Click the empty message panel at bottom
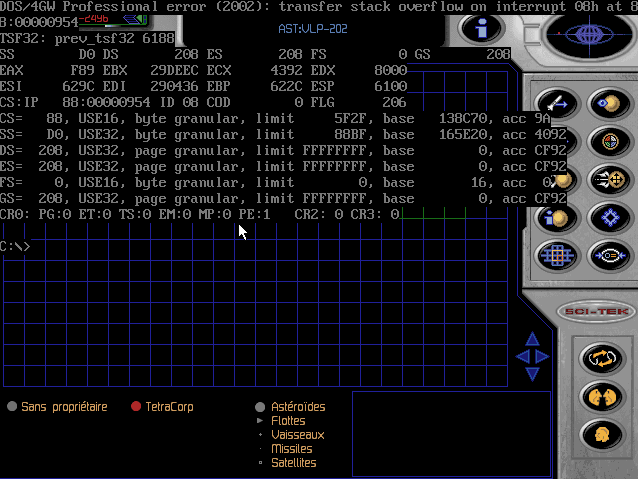Screen dimensions: 638x480 [x=451, y=434]
